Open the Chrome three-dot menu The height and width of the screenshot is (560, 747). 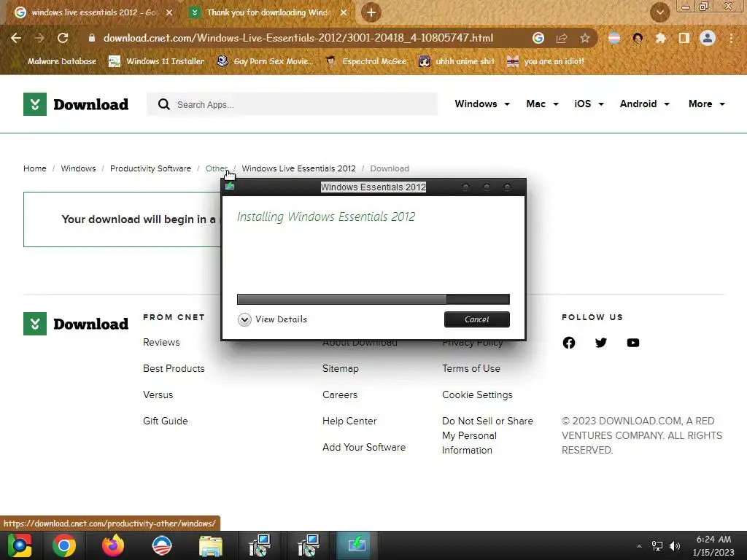click(x=731, y=38)
